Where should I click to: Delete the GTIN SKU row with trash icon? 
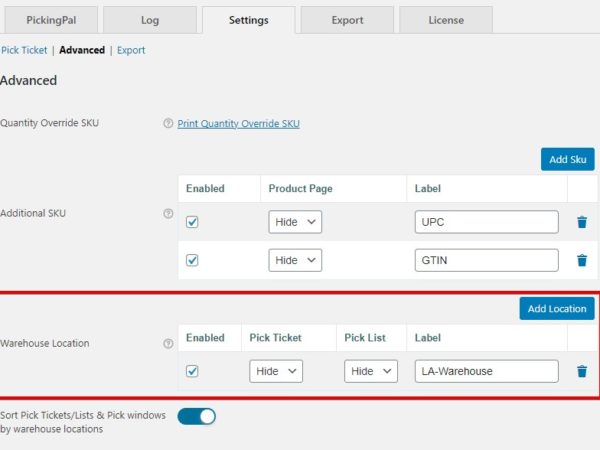click(x=581, y=260)
